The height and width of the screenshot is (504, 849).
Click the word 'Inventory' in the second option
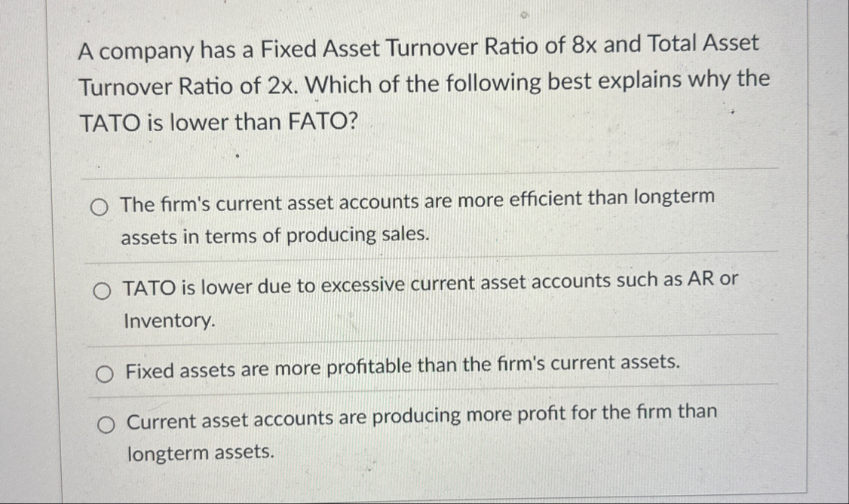coord(167,321)
